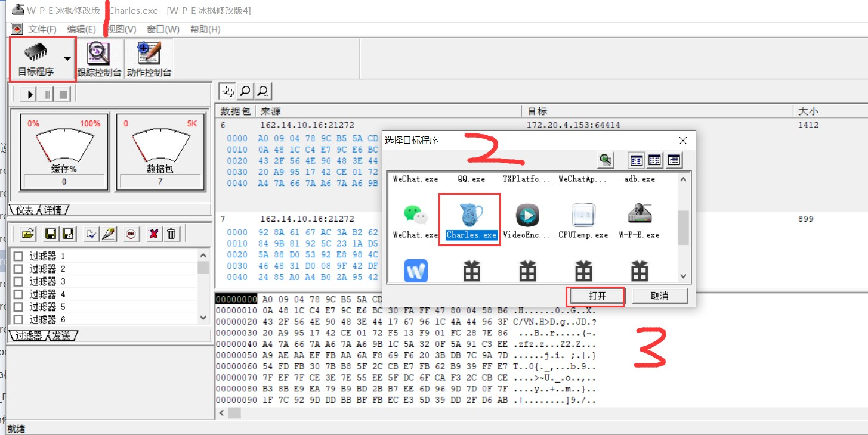Select the W-P-E.exe skull icon
Screen dimensions: 868x435
click(640, 215)
